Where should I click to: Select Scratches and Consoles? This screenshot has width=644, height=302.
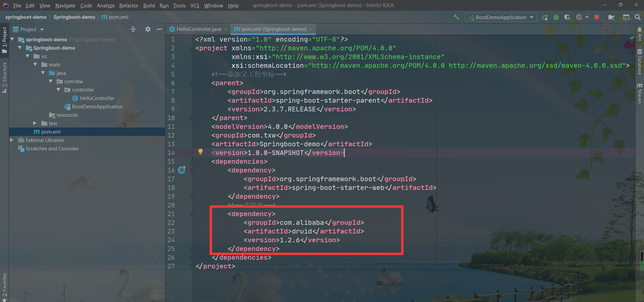click(x=52, y=149)
